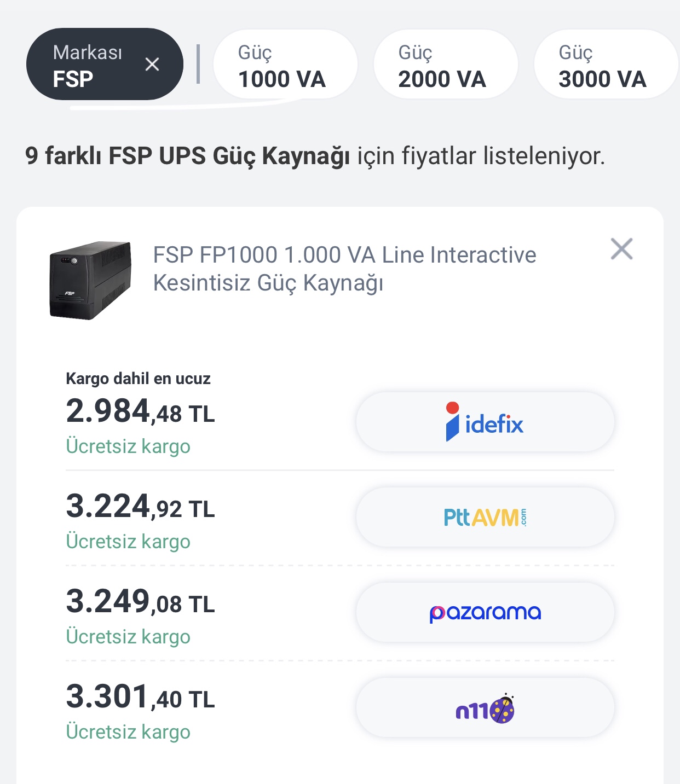The image size is (680, 784).
Task: Click the "Kargo dahil en ucuz" label
Action: [138, 379]
